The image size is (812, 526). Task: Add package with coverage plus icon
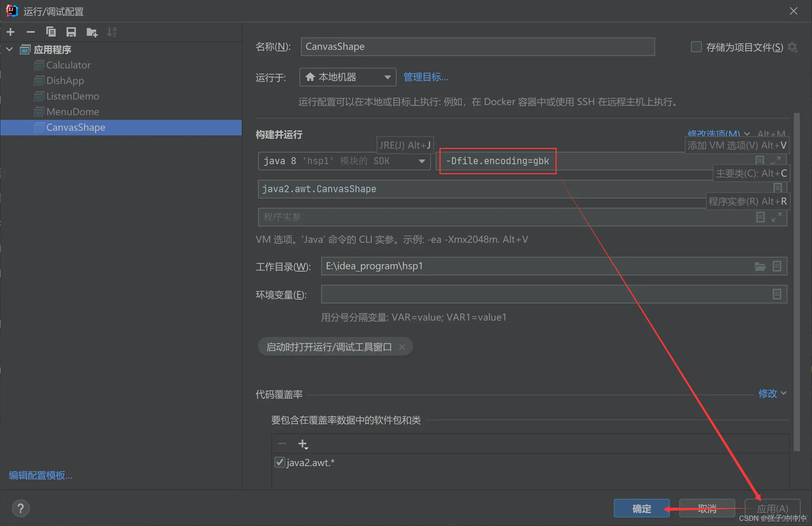tap(303, 444)
